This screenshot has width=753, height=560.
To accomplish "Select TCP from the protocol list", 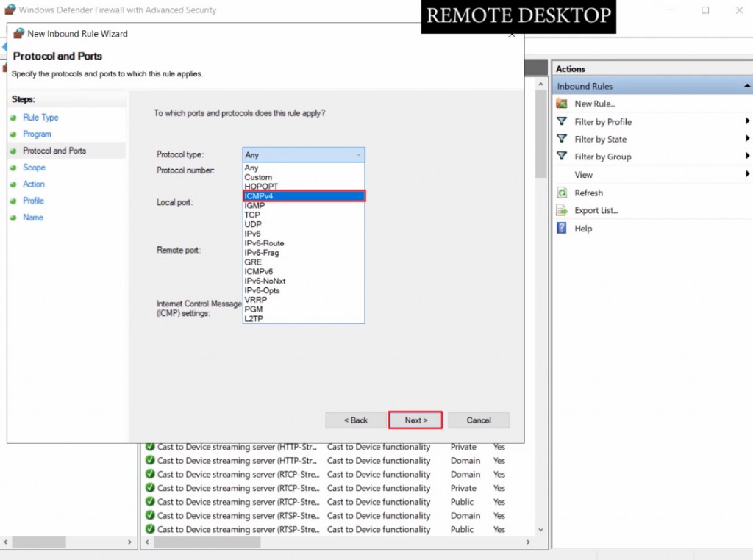I will coord(304,215).
